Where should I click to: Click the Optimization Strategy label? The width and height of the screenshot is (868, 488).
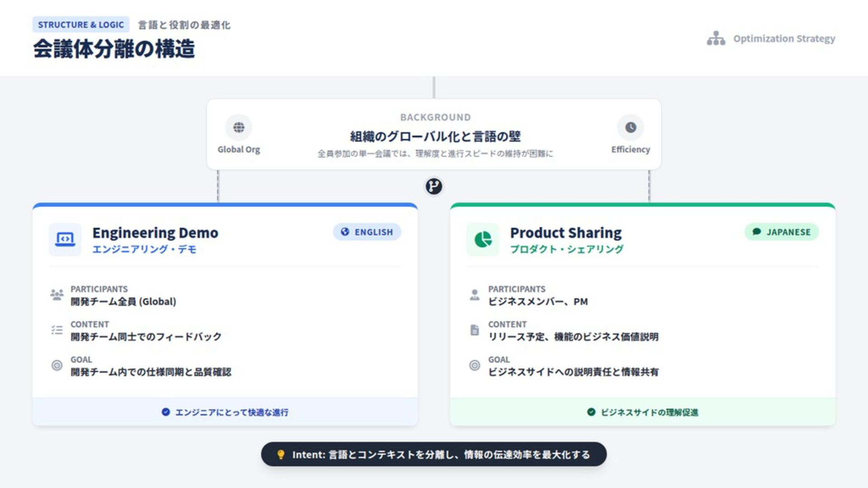tap(784, 38)
